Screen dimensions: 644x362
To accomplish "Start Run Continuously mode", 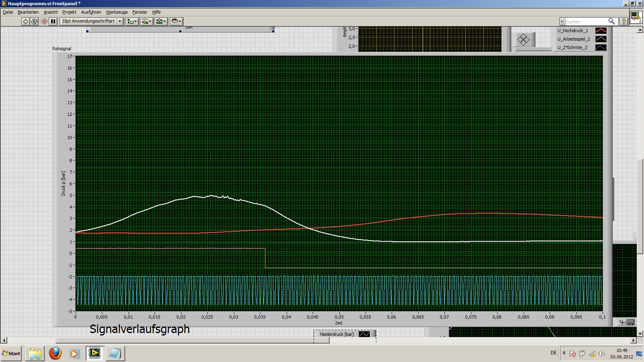I will [x=34, y=21].
